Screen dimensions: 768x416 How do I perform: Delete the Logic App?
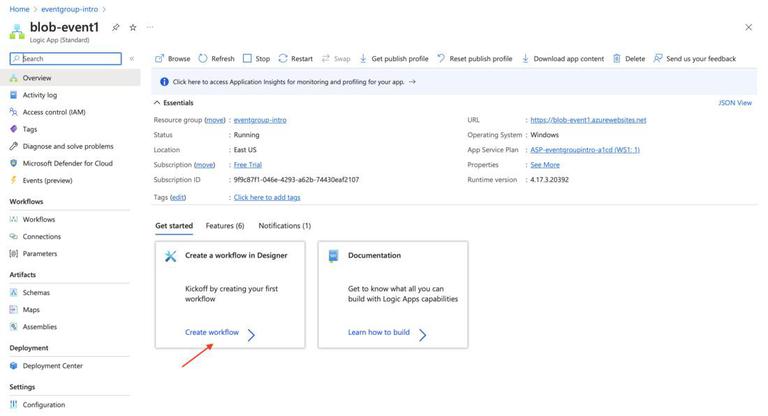[629, 59]
